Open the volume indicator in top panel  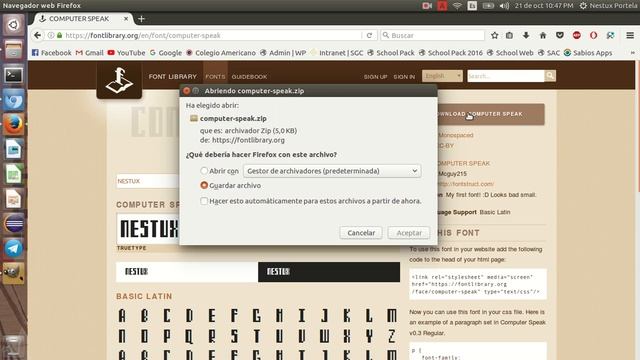[x=504, y=6]
